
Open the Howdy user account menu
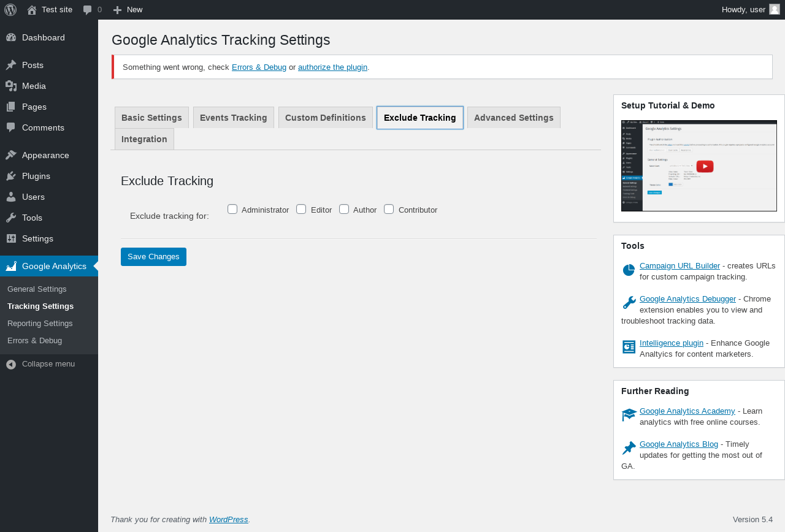pyautogui.click(x=751, y=10)
